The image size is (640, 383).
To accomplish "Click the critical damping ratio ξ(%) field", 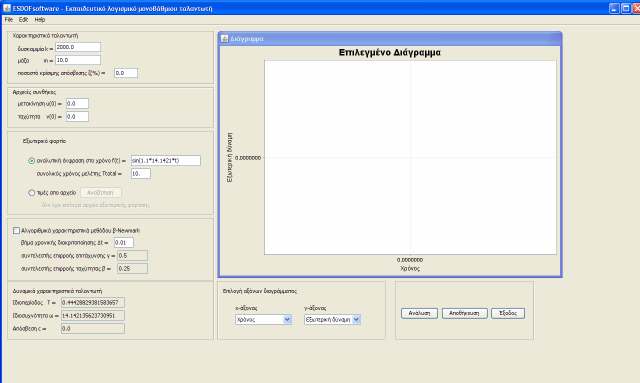I will pyautogui.click(x=126, y=73).
